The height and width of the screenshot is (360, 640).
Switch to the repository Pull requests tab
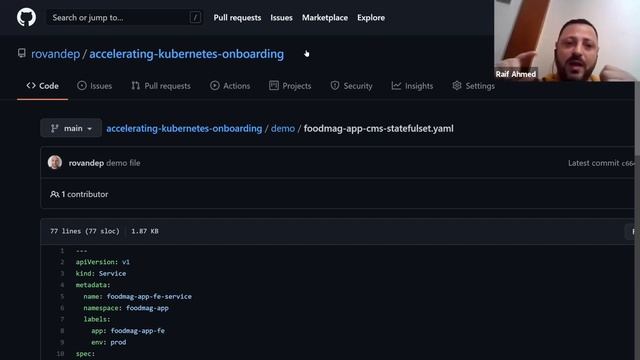click(161, 86)
